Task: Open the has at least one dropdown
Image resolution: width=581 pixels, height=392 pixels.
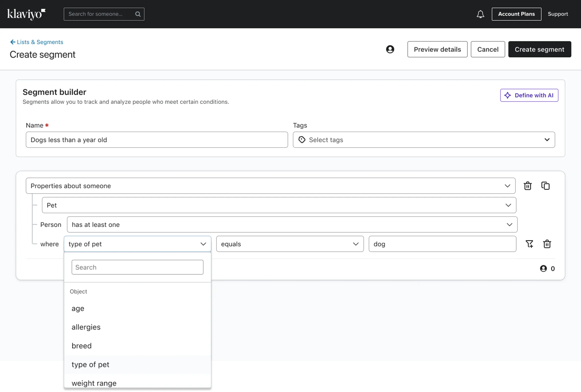Action: [x=292, y=224]
